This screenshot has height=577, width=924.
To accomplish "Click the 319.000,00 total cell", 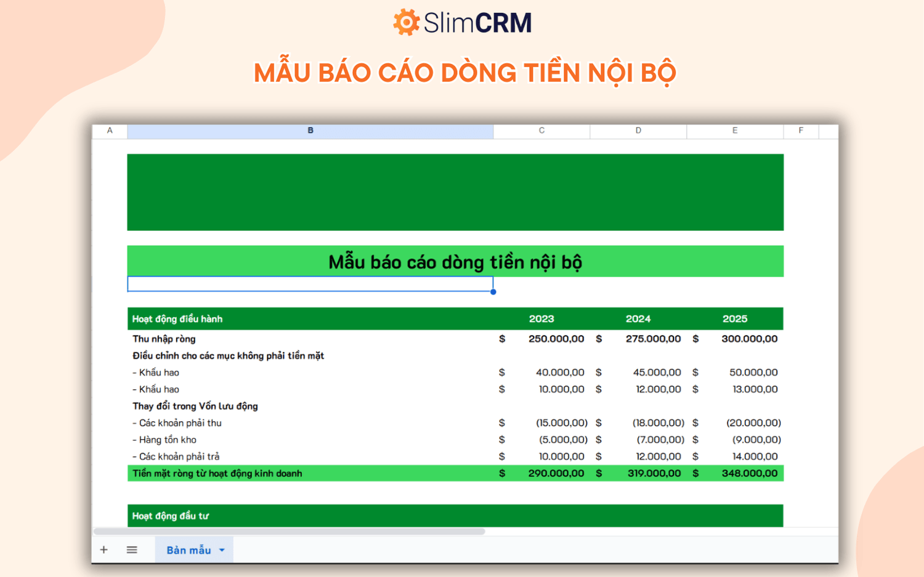I will [638, 474].
